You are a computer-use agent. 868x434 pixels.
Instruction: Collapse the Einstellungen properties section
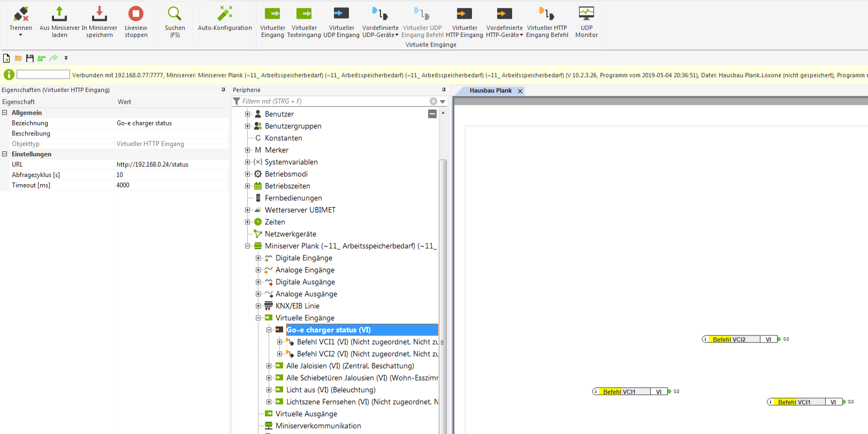pyautogui.click(x=5, y=154)
